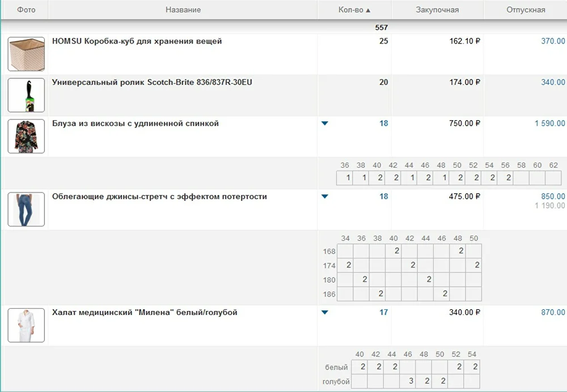The height and width of the screenshot is (392, 567).
Task: Click quantity 18 for the viscose blouse
Action: (384, 123)
